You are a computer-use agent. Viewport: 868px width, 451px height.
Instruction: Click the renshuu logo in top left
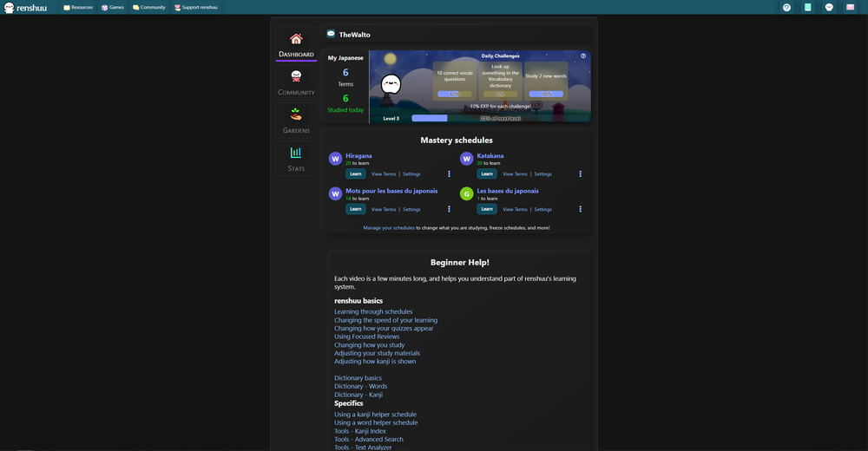pyautogui.click(x=26, y=7)
